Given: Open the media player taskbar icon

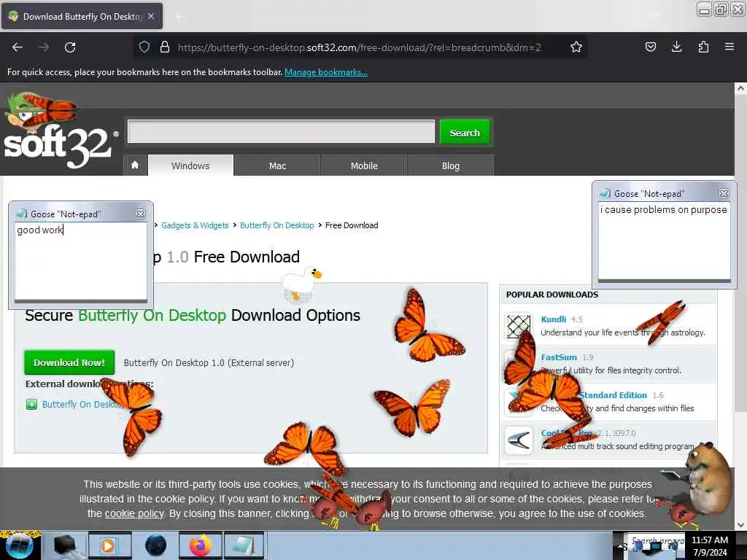Looking at the screenshot, I should (109, 545).
